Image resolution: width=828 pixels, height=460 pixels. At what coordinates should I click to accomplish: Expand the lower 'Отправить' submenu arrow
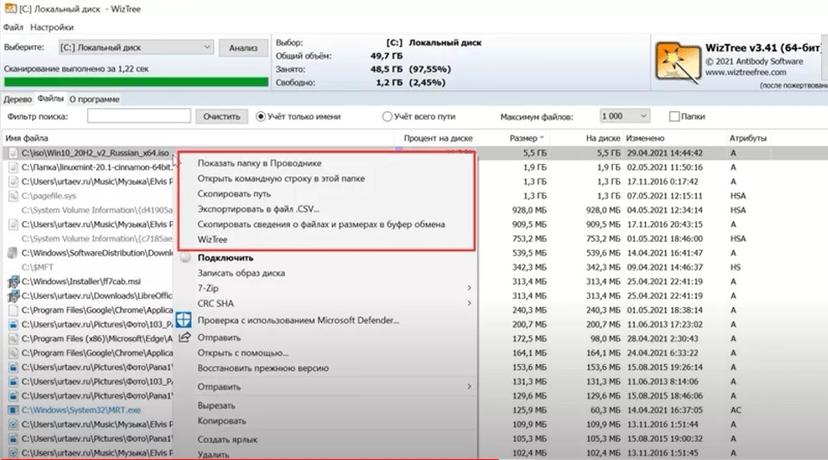469,387
